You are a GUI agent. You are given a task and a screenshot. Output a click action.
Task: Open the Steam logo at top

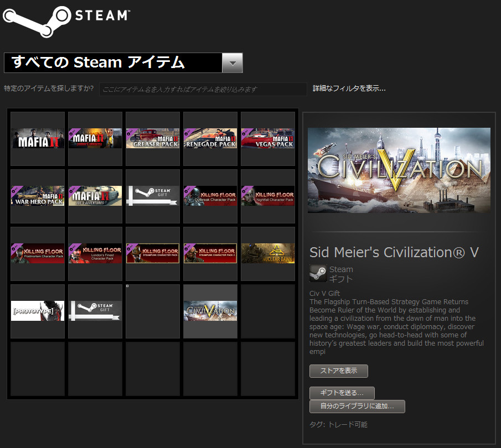pyautogui.click(x=66, y=21)
